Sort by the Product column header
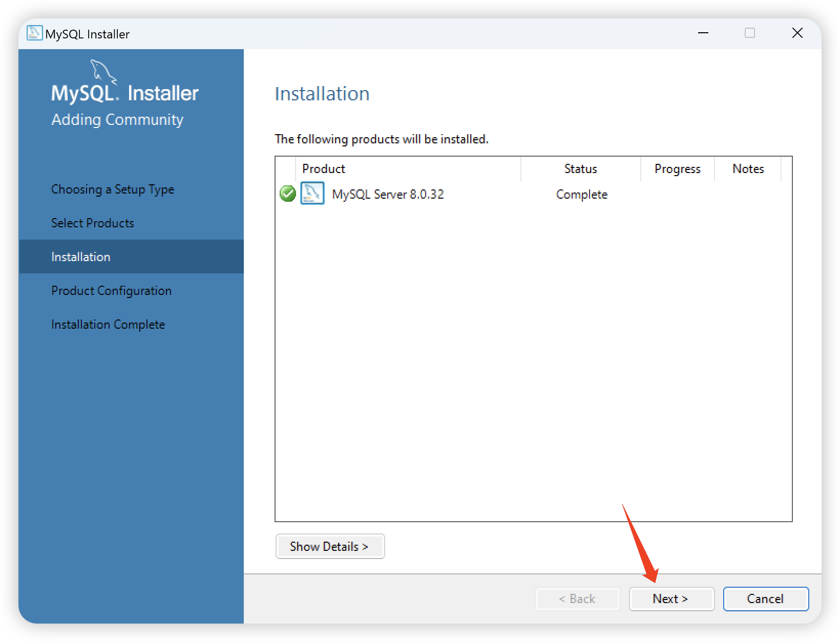The image size is (840, 642). [x=408, y=169]
